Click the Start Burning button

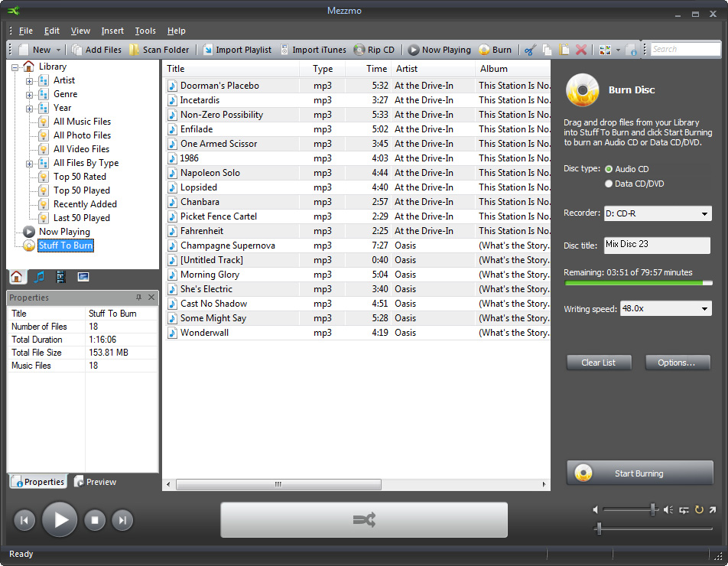640,473
